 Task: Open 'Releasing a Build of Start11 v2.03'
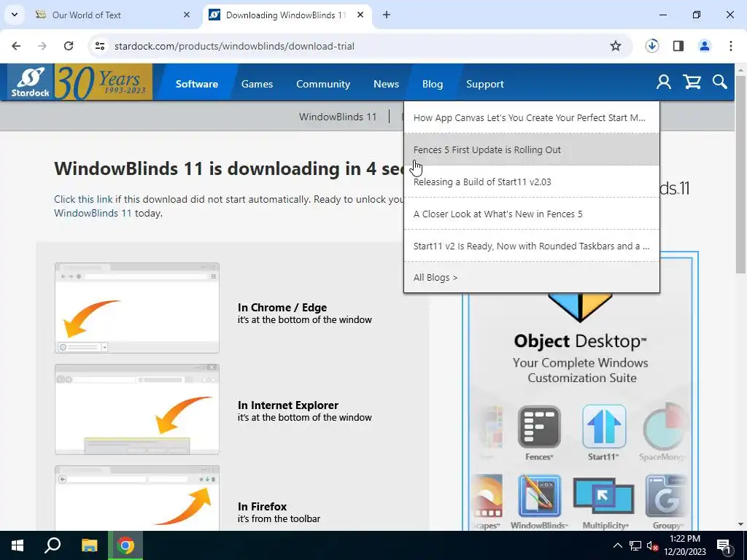[532, 182]
